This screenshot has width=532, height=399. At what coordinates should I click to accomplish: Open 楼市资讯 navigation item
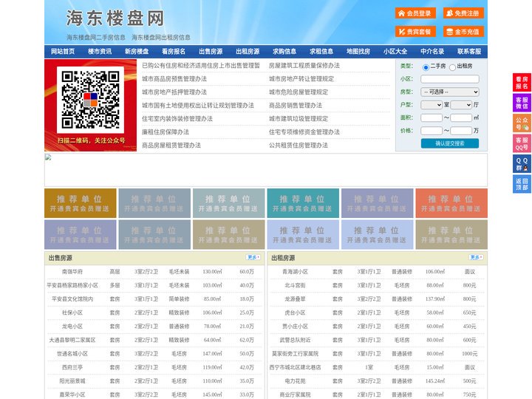[x=100, y=52]
